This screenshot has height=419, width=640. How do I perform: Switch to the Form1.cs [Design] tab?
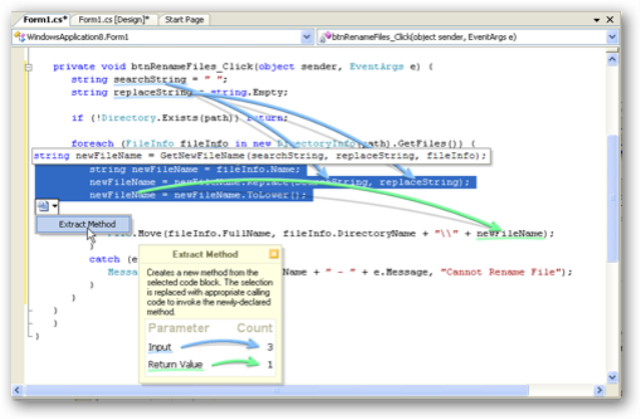[111, 19]
